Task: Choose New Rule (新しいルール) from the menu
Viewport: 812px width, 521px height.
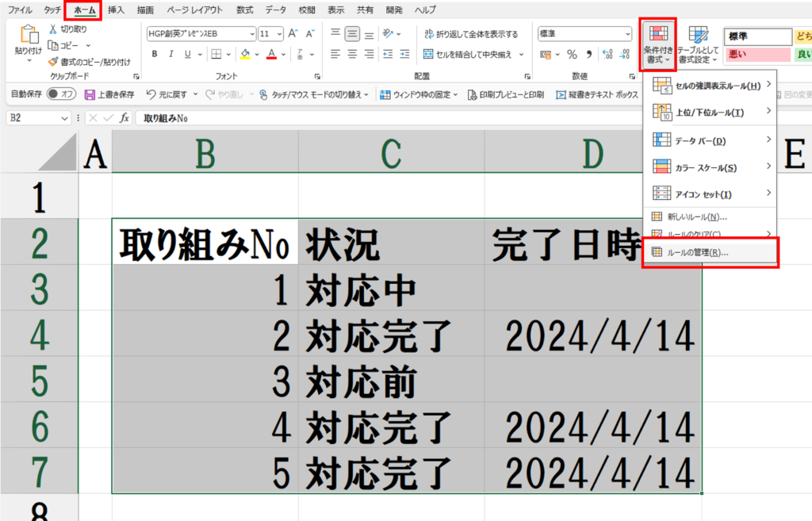Action: (x=710, y=216)
